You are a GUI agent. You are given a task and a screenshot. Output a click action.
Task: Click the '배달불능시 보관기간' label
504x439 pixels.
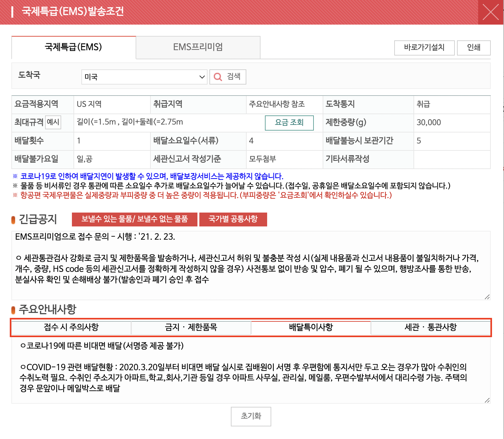tap(359, 141)
